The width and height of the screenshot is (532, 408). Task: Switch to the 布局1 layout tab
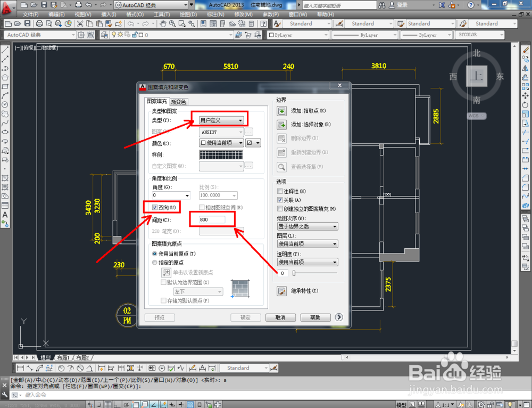63,358
